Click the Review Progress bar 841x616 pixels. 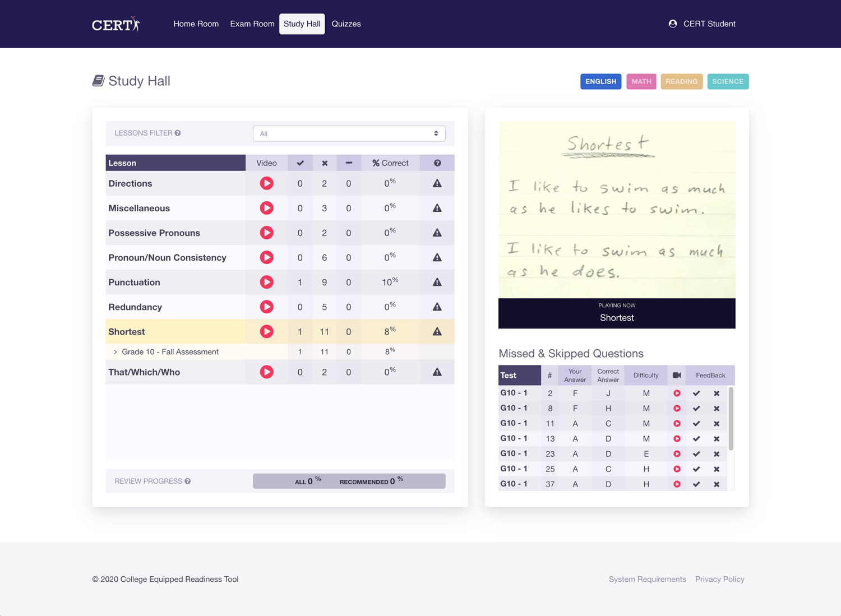pos(349,481)
